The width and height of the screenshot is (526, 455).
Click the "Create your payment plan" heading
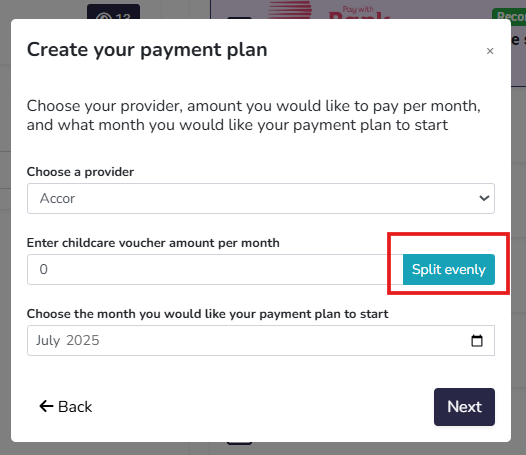click(147, 50)
